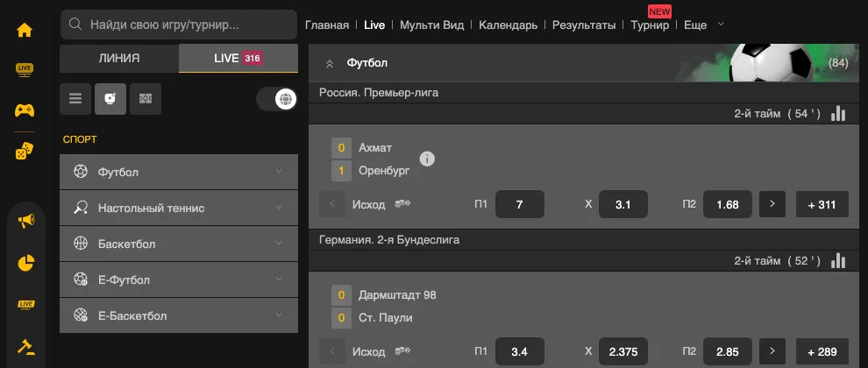Viewport: 868px width, 368px height.
Task: Open the dice casino sidebar icon
Action: [25, 151]
